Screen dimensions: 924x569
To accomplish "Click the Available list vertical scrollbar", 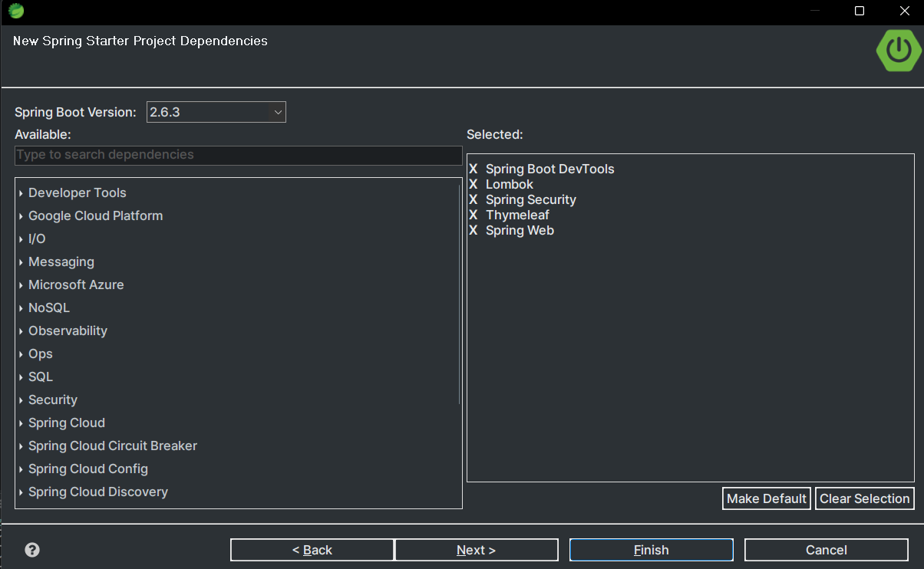I will pos(460,294).
